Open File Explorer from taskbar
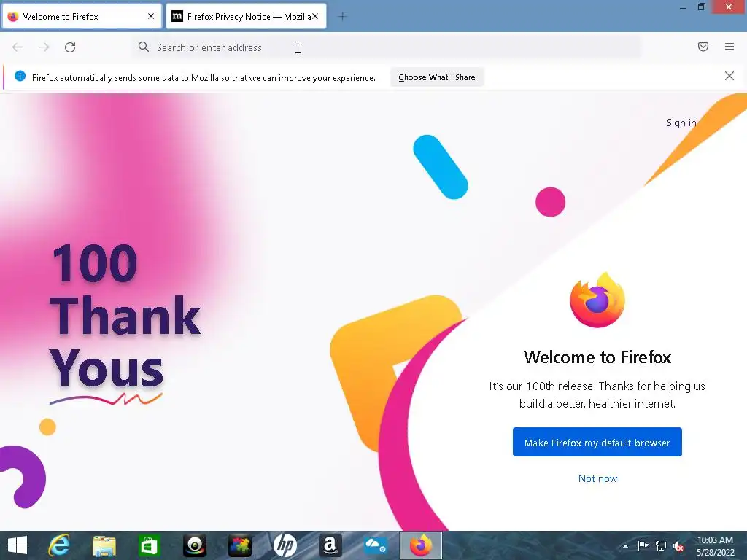 pyautogui.click(x=104, y=545)
